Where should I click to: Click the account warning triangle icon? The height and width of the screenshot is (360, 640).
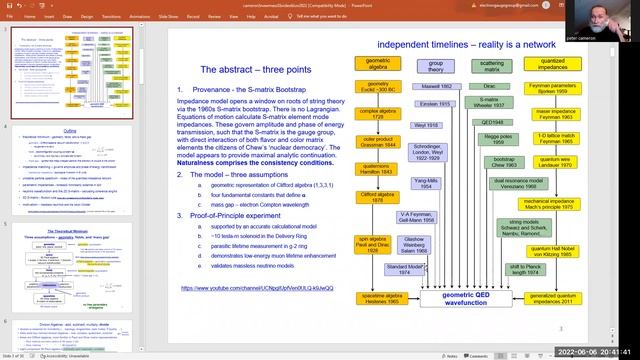coord(473,5)
